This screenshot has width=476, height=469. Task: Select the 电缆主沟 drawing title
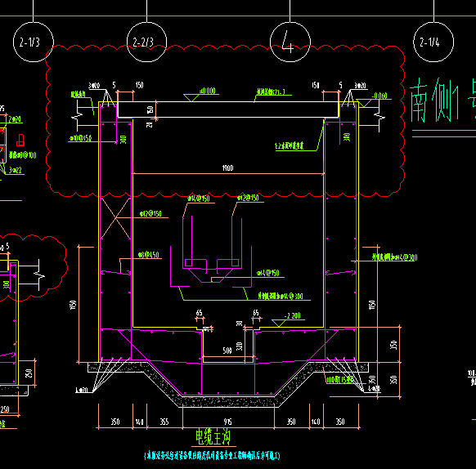(x=213, y=437)
